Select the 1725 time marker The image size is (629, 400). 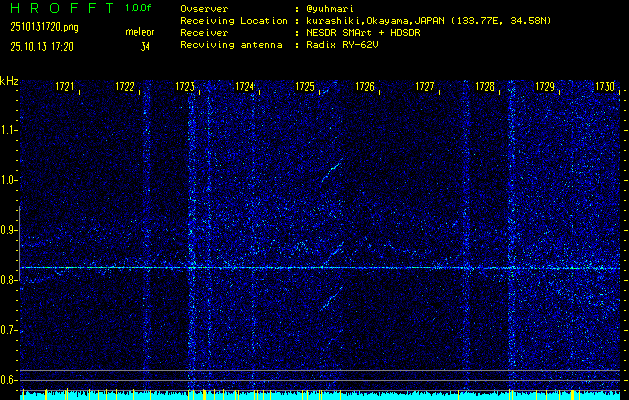[x=305, y=86]
